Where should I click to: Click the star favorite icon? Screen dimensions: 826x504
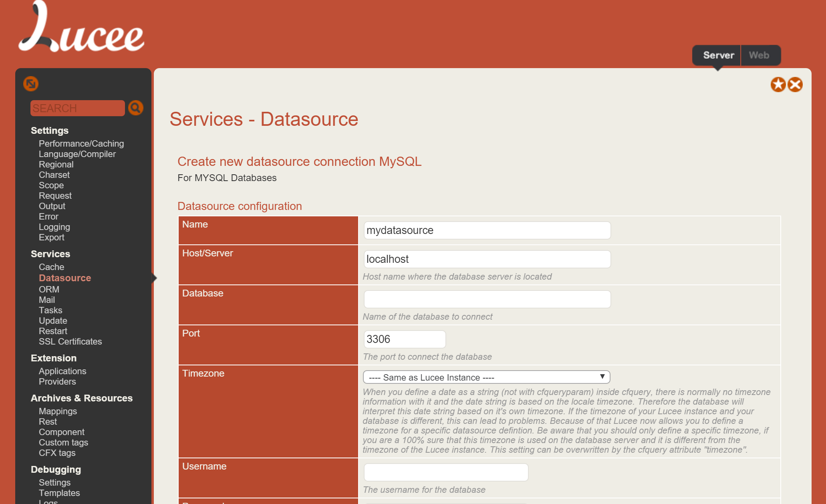pos(778,85)
